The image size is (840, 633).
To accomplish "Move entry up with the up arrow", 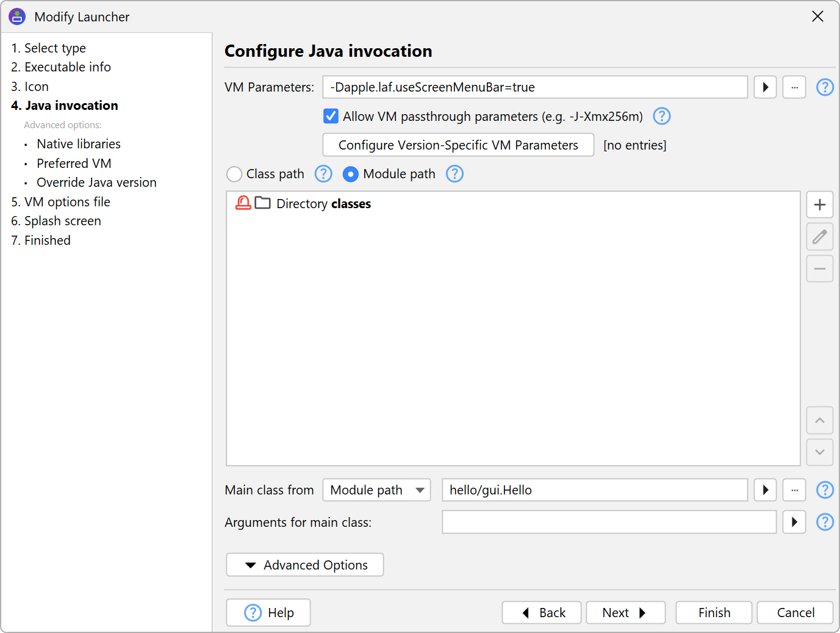I will 819,420.
